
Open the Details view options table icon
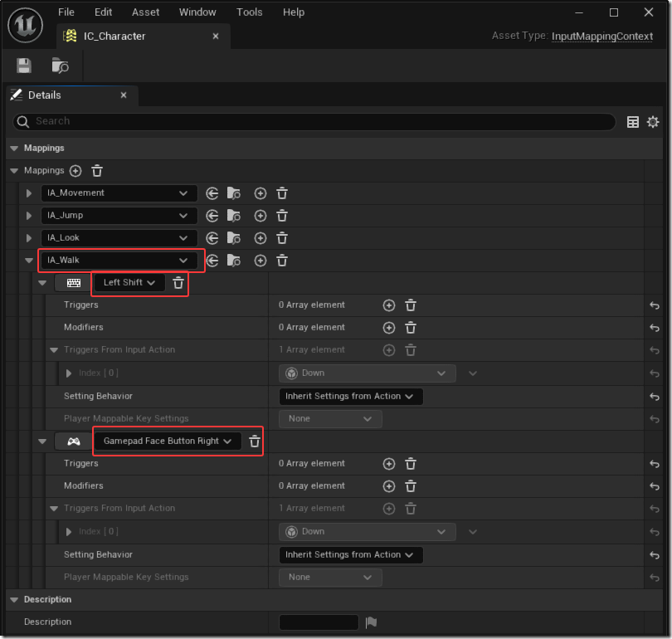[x=632, y=122]
